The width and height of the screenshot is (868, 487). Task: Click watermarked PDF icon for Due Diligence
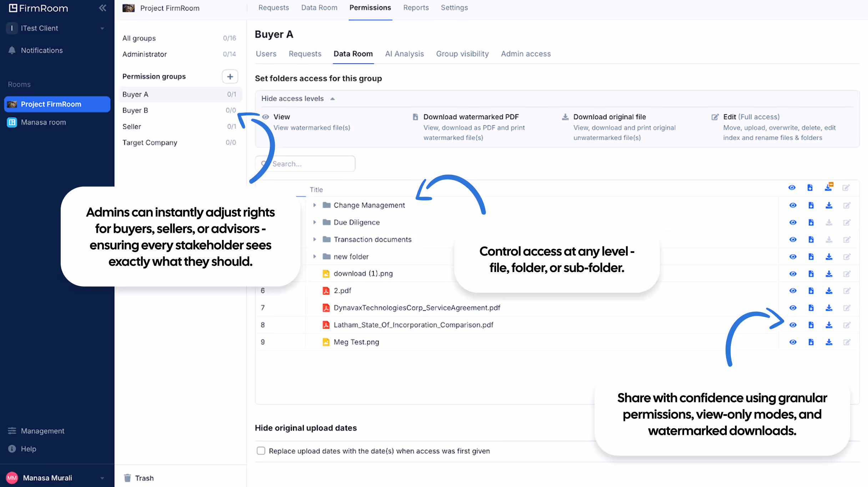[811, 222]
